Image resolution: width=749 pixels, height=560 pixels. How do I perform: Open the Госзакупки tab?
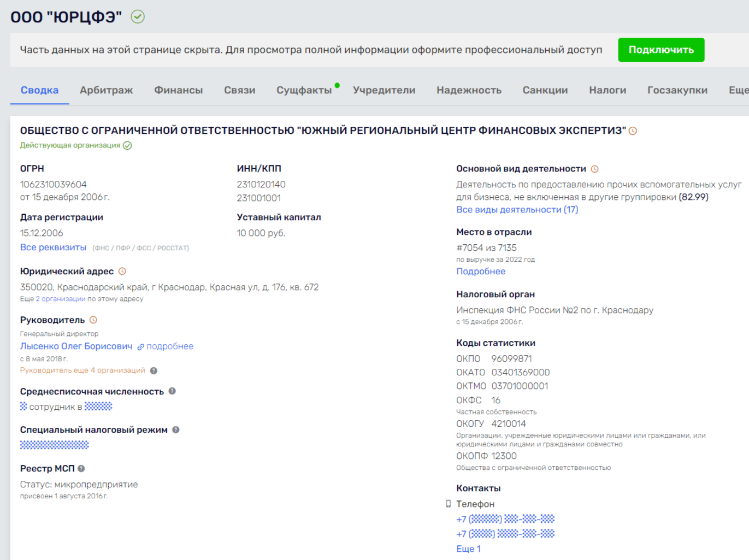[x=677, y=90]
